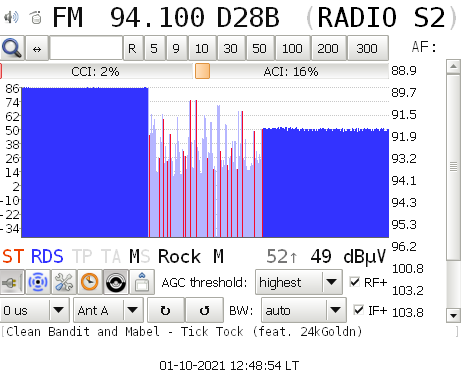Click the AF list scrollbar up arrow

tap(453, 67)
